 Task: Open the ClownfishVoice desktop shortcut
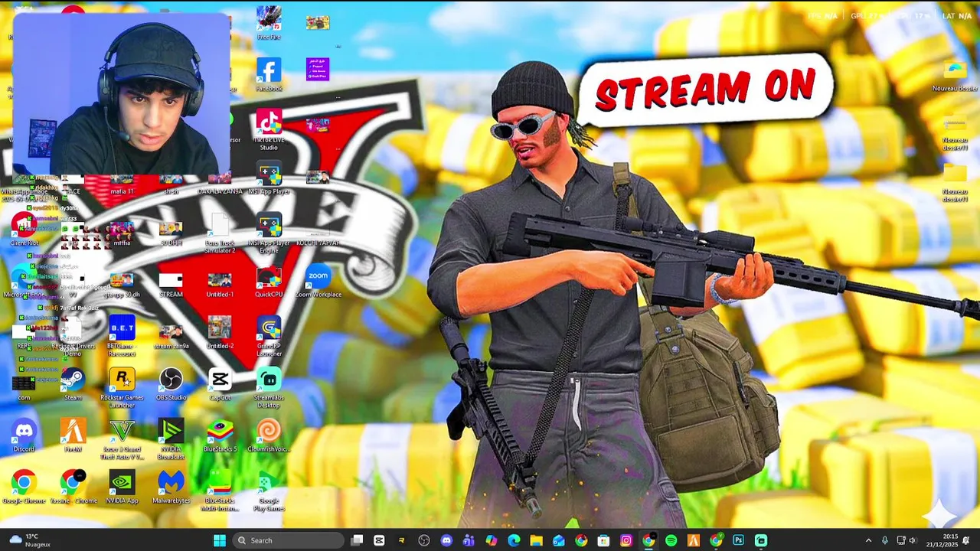pyautogui.click(x=269, y=435)
